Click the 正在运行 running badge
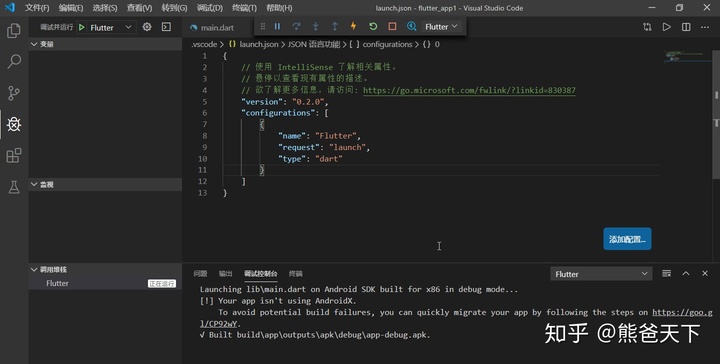Viewport: 720px width, 364px height. [162, 284]
